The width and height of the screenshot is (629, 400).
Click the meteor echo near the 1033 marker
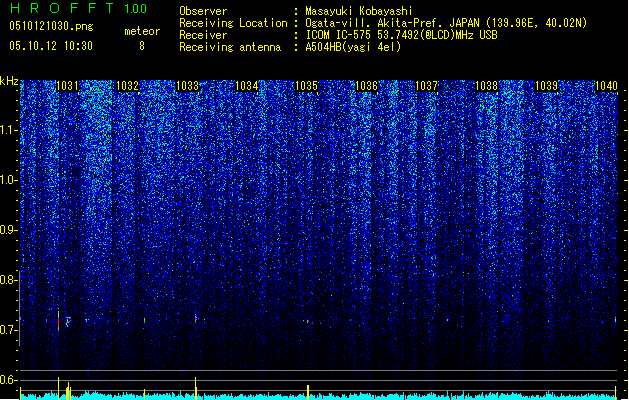pyautogui.click(x=196, y=319)
